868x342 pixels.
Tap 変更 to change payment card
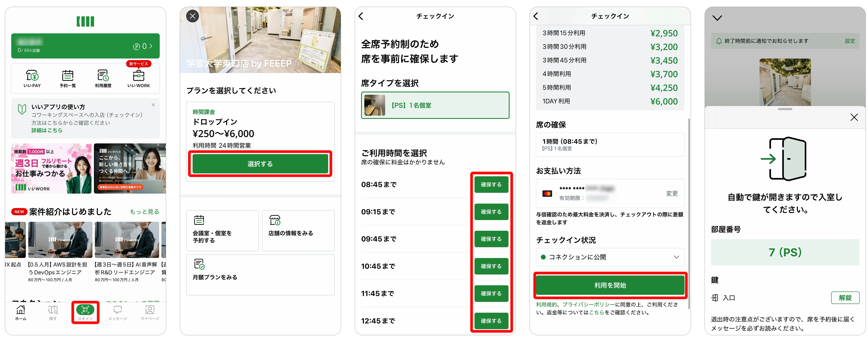pyautogui.click(x=672, y=193)
